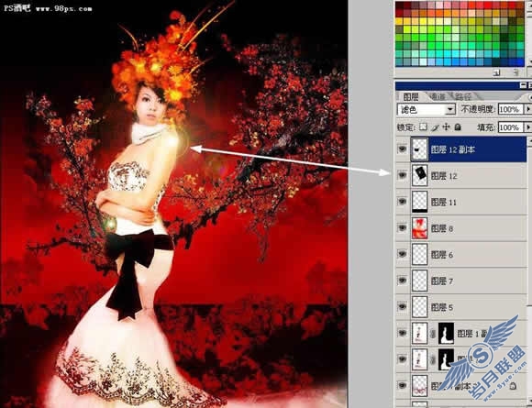
Task: Select thumbnail of 图层 12 副本 layer
Action: 419,149
